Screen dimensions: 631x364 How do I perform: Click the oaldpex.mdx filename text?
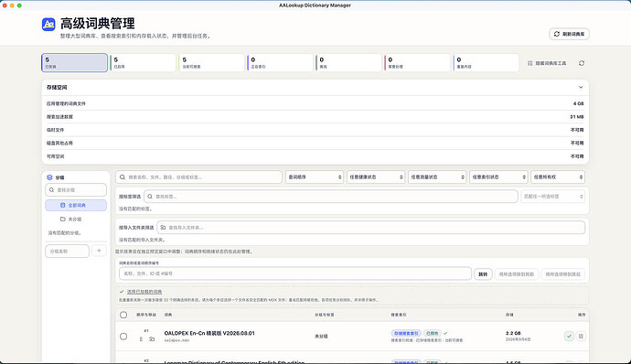click(176, 340)
